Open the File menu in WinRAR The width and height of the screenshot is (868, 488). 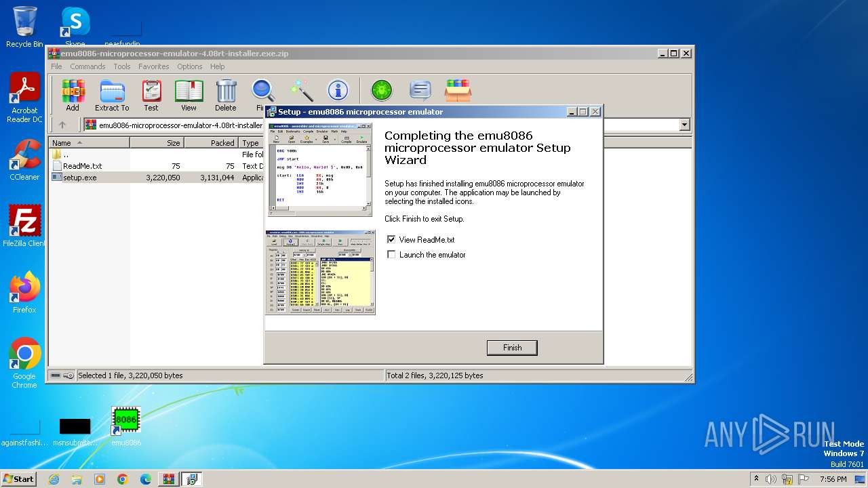pyautogui.click(x=56, y=66)
